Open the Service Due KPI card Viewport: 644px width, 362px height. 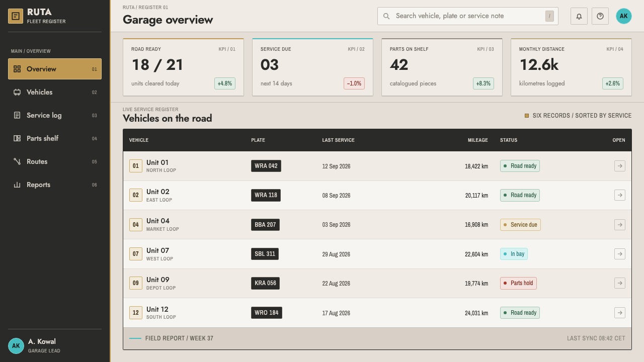click(x=312, y=67)
